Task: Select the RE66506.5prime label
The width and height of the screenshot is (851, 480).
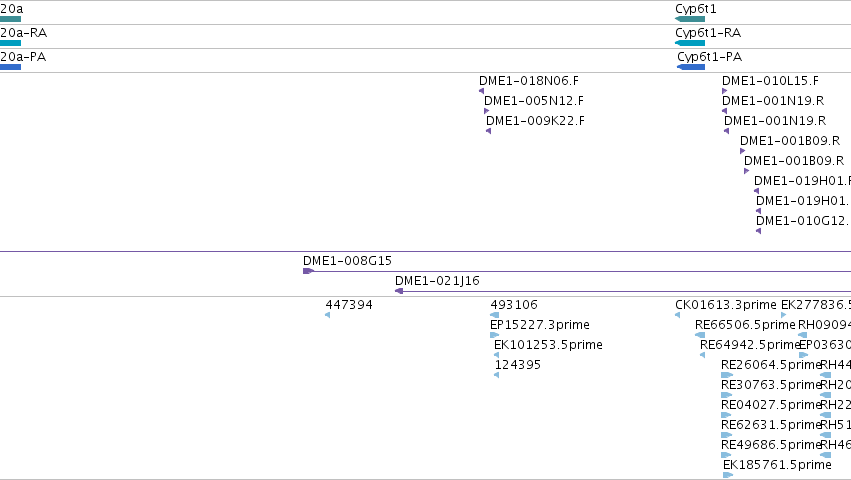Action: (745, 325)
